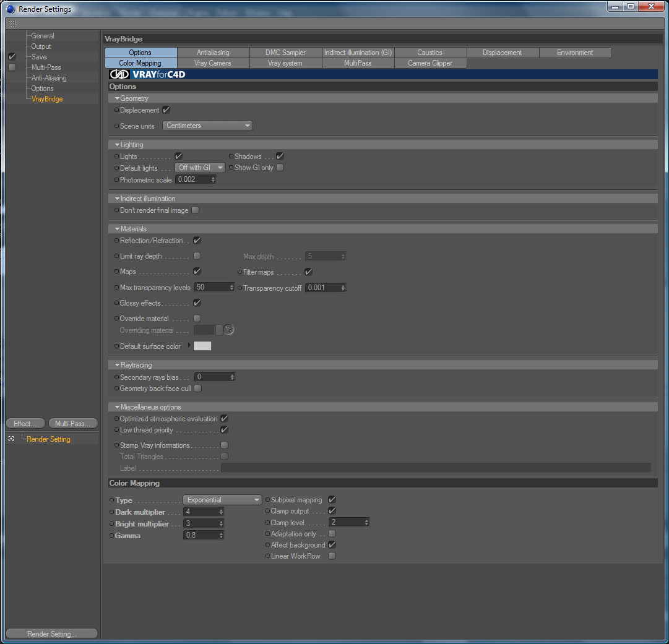Open the Environment tab
669x644 pixels.
click(x=575, y=53)
